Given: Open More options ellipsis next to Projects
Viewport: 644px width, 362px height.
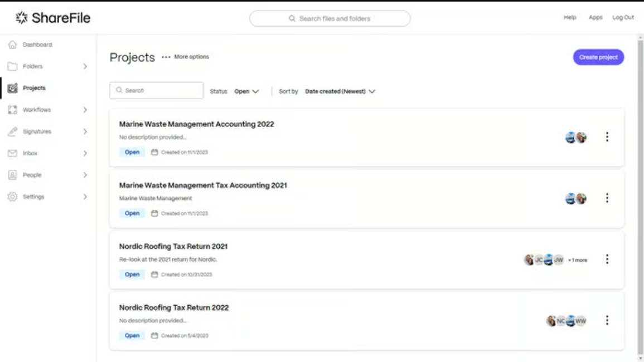Looking at the screenshot, I should click(x=166, y=57).
